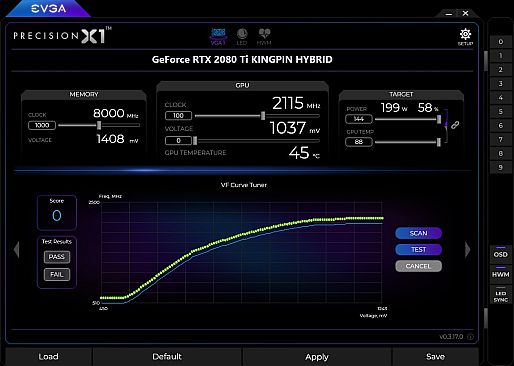Click the SCAN button
Image resolution: width=514 pixels, height=366 pixels.
tap(418, 233)
